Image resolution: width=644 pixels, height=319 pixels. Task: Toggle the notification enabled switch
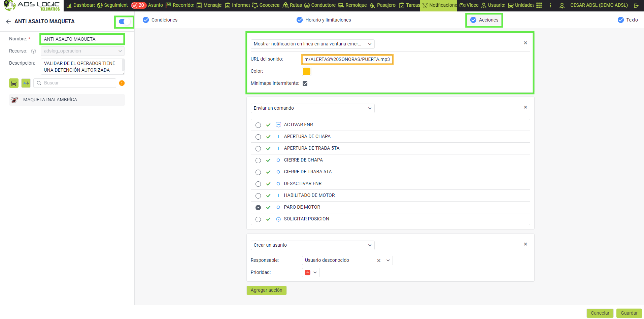pos(124,22)
